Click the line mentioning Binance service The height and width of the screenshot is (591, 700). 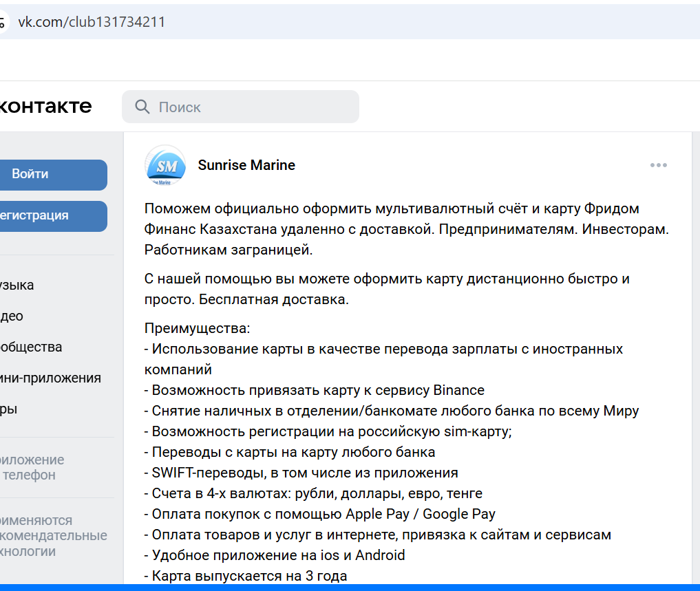[x=315, y=390]
